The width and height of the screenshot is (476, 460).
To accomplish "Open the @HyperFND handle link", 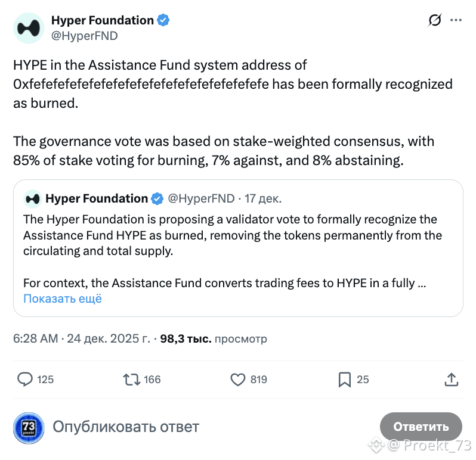I will 85,36.
